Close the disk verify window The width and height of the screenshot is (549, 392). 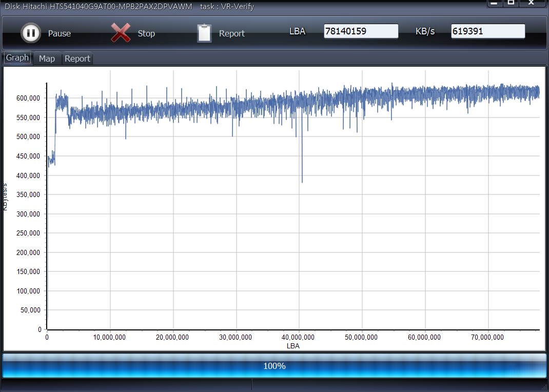532,3
